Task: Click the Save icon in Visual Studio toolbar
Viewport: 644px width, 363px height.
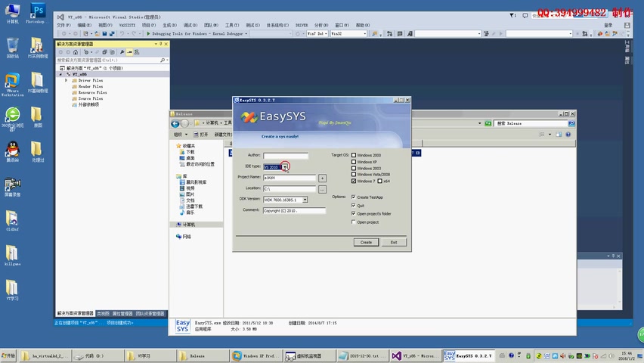Action: pos(104,34)
